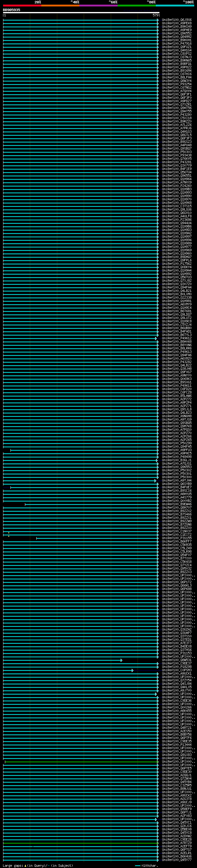Select hit label UniRef100_B9HIH9

pos(177,26)
